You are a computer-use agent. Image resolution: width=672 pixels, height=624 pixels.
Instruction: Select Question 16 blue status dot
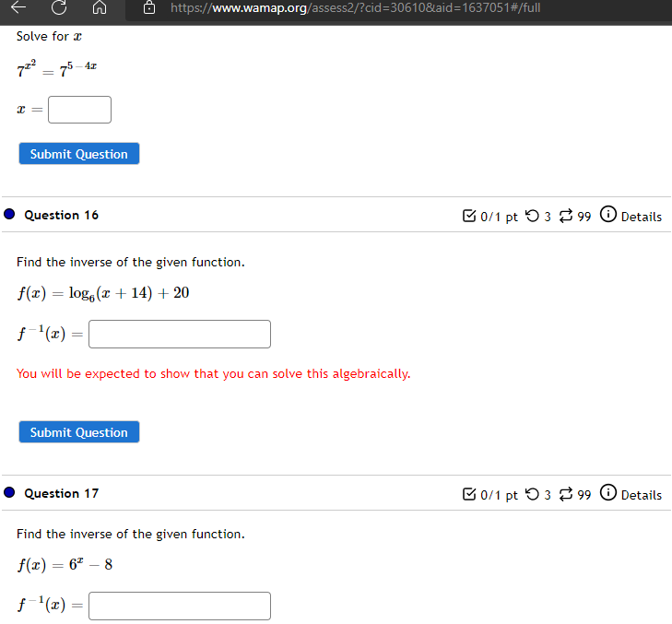(x=9, y=214)
